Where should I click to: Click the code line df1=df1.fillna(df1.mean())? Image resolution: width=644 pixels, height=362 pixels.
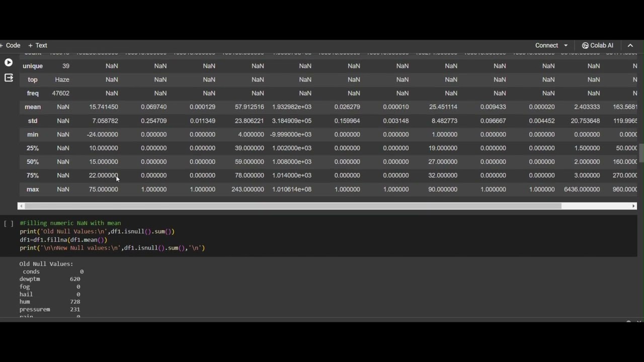(63, 240)
